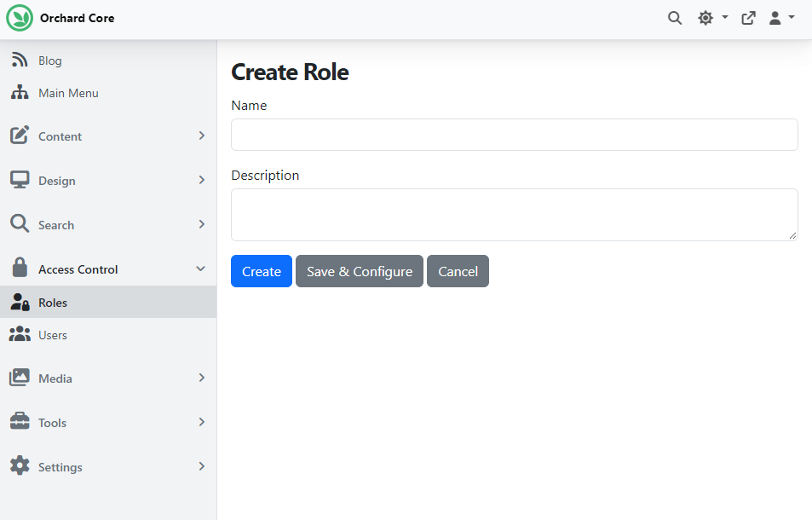Click the Settings gear sidebar icon
812x520 pixels.
coord(20,465)
